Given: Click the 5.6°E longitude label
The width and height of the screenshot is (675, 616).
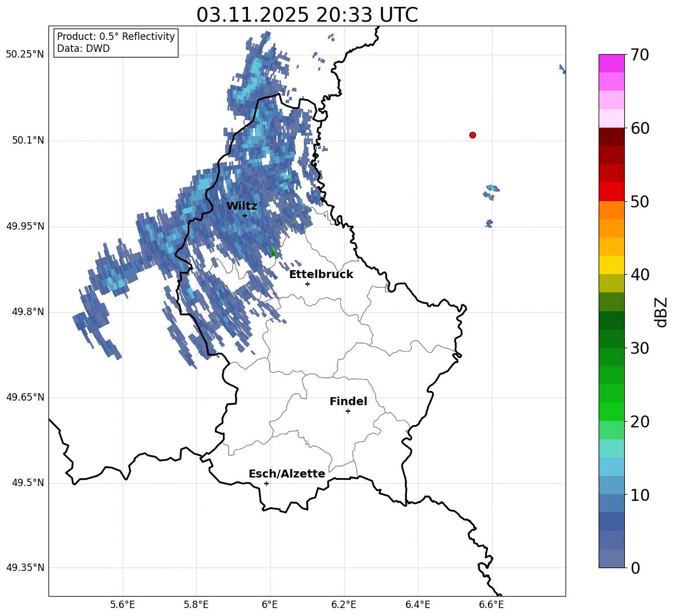Looking at the screenshot, I should 122,605.
